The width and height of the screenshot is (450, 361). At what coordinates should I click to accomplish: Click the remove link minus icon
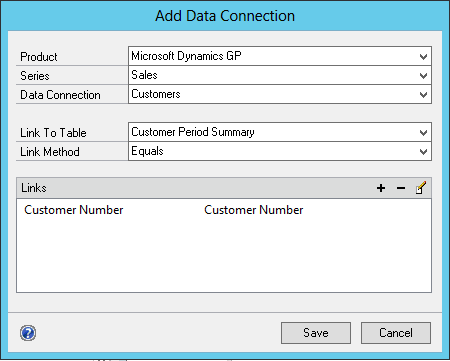click(401, 188)
